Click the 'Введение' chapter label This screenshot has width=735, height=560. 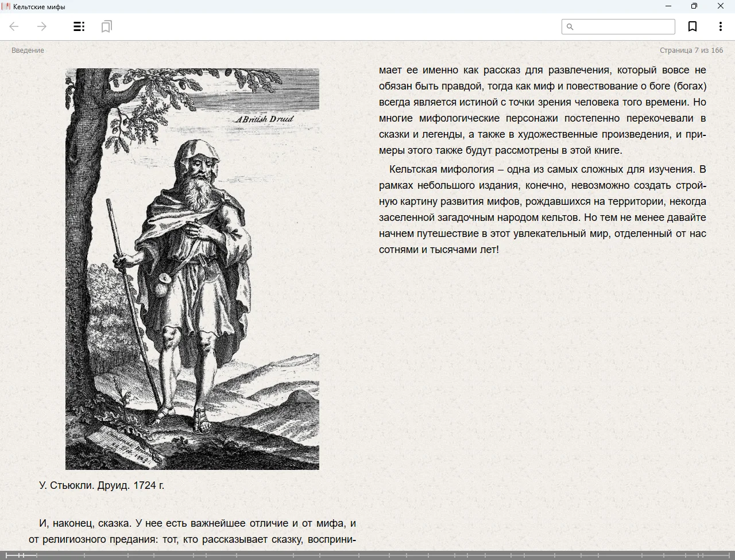point(28,50)
